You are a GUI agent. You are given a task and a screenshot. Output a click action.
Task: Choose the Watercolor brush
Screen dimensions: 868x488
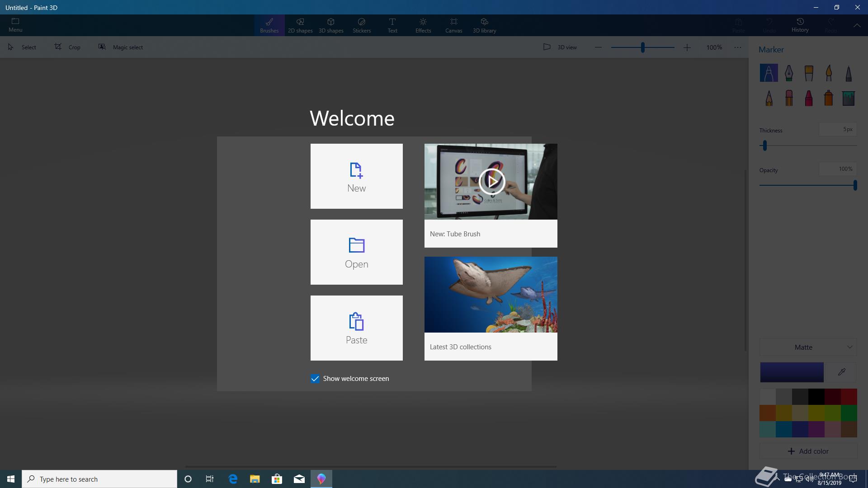pyautogui.click(x=828, y=73)
